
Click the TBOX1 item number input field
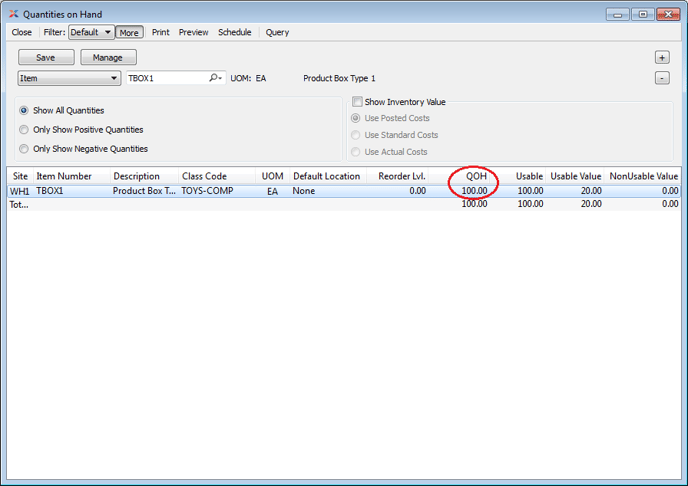coord(165,78)
